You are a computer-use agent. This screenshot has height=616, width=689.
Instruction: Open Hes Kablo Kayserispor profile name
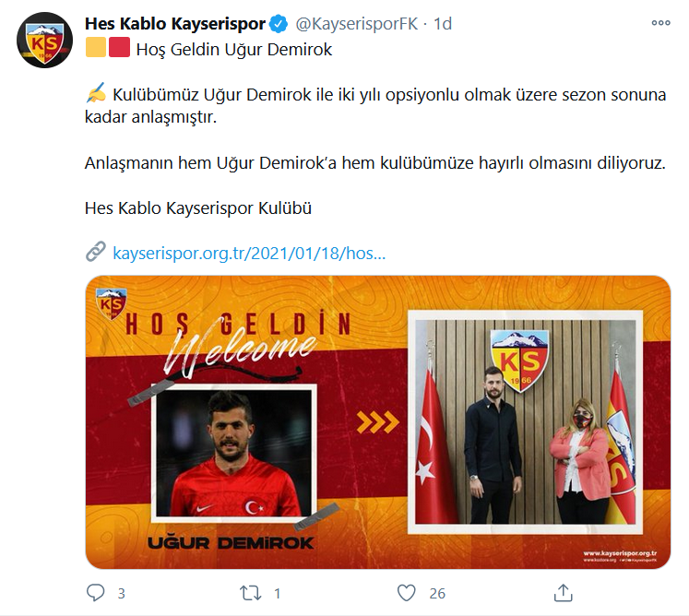coord(175,24)
